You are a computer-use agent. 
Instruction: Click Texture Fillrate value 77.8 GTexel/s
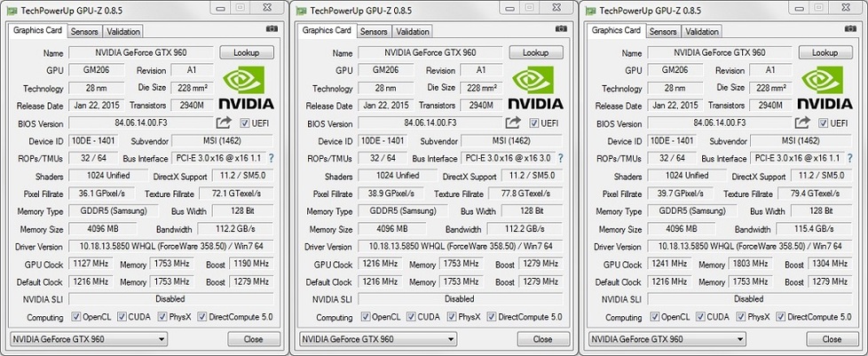(525, 194)
